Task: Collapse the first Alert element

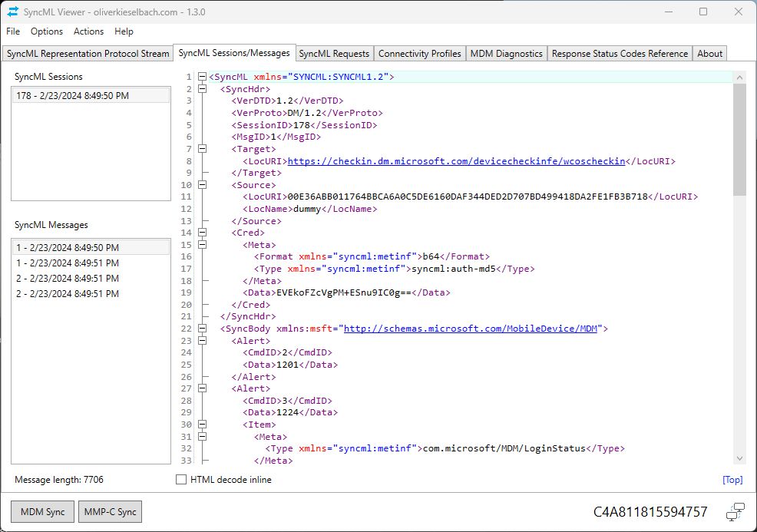Action: [201, 341]
